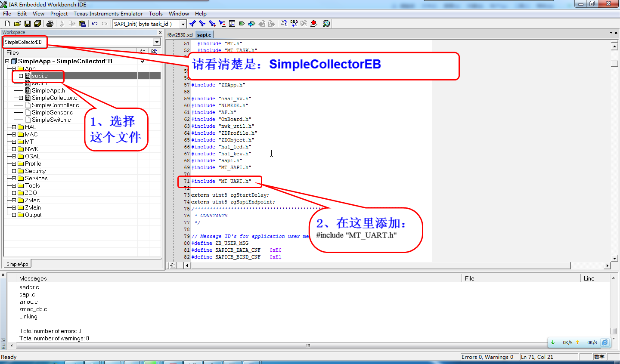Click the "Linking" message in build output

[x=28, y=317]
